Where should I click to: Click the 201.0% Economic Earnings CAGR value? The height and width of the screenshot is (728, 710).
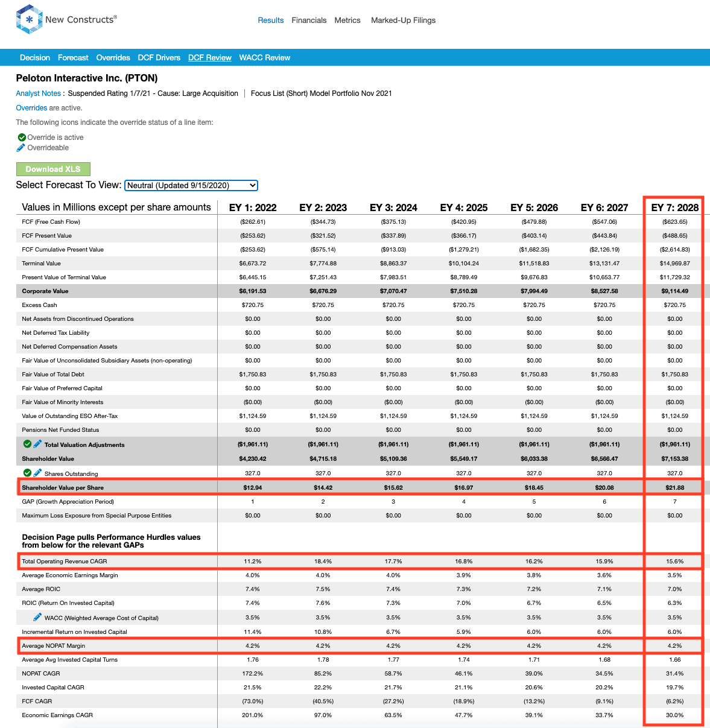(253, 715)
